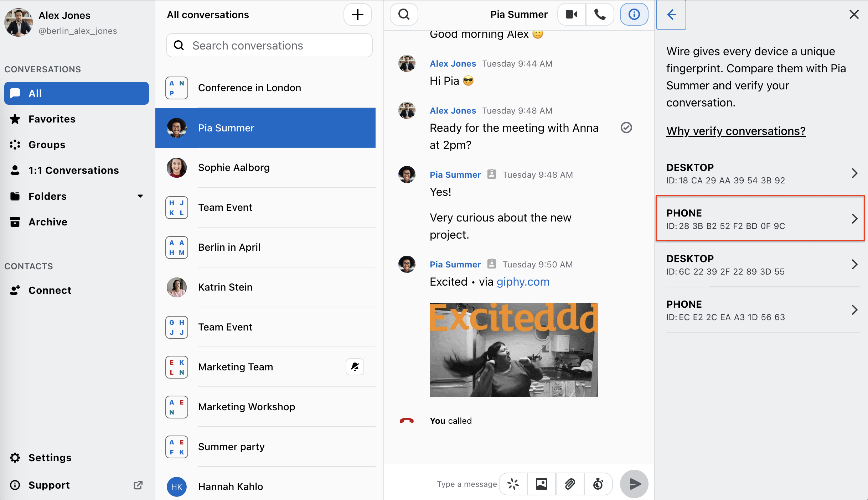Viewport: 868px width, 500px height.
Task: Open the giphy.com link
Action: pos(523,282)
